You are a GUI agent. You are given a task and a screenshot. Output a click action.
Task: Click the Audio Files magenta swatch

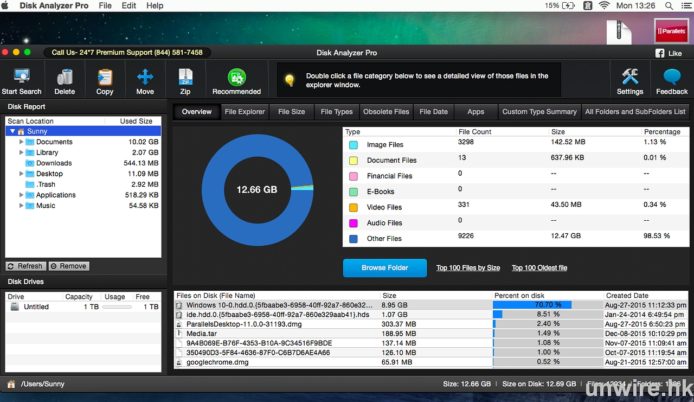point(353,223)
